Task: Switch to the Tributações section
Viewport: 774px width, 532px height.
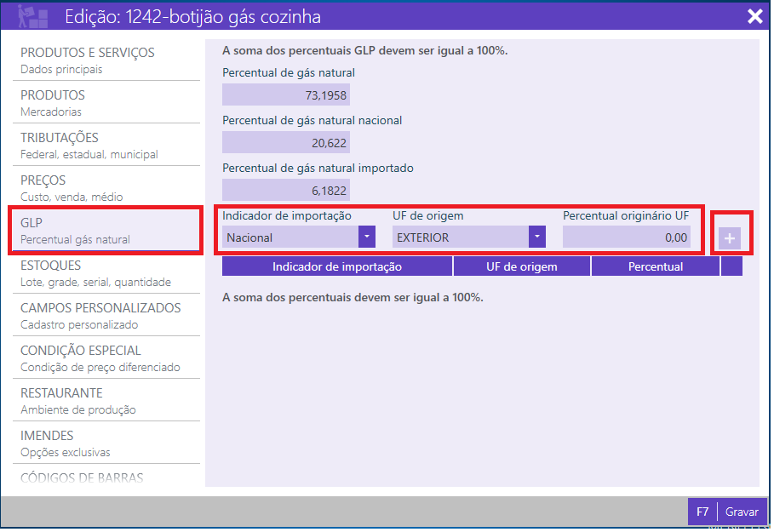Action: coord(89,146)
